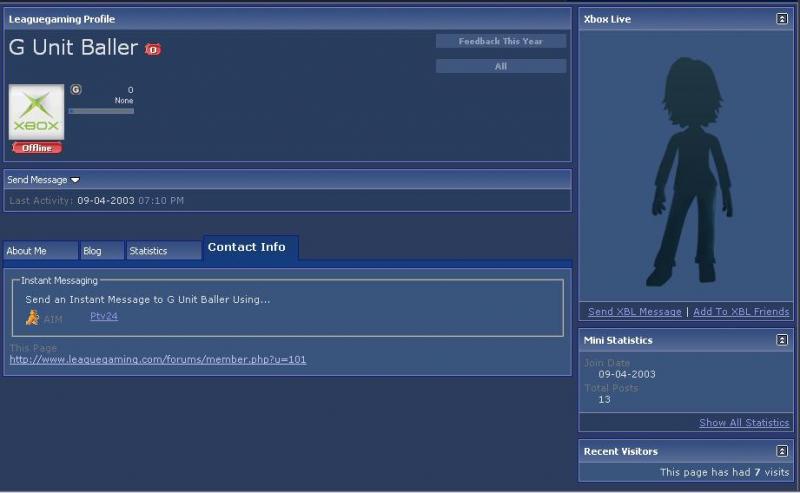Switch to the About Me tab
The width and height of the screenshot is (800, 493).
39,251
